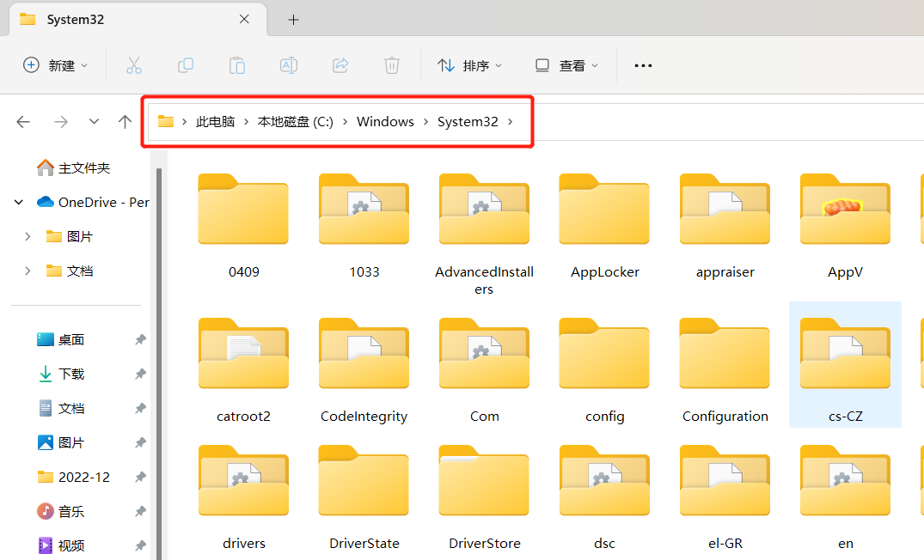Select the DriverState folder
The image size is (924, 560).
[x=364, y=498]
